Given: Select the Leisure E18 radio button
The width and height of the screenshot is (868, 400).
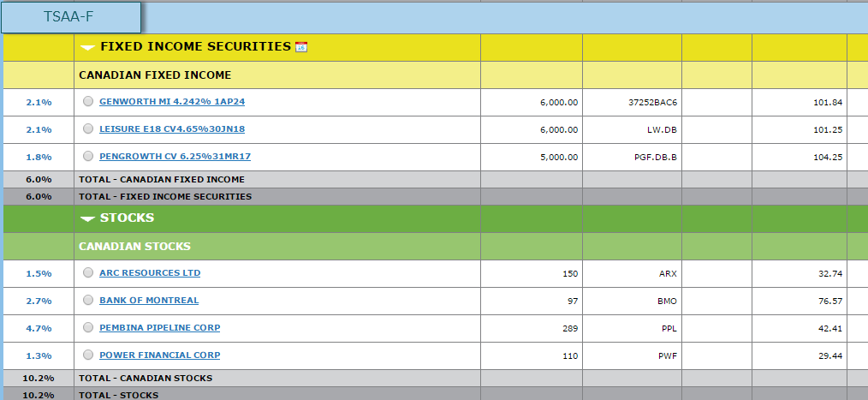Looking at the screenshot, I should click(88, 128).
